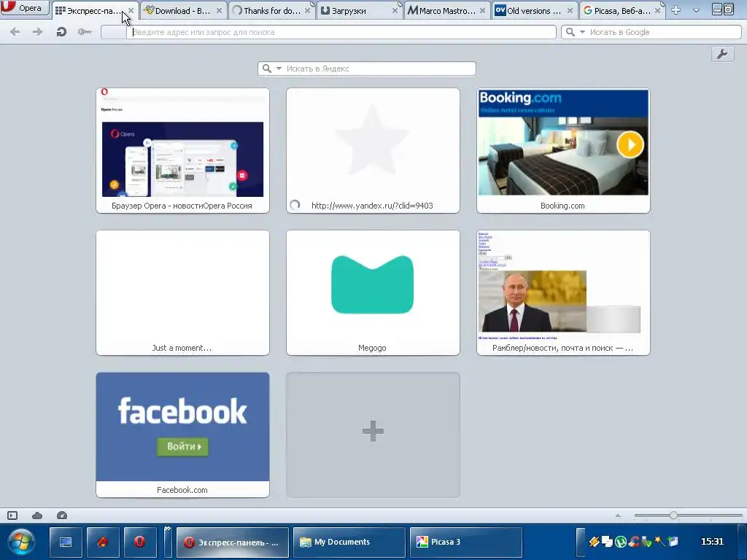The height and width of the screenshot is (560, 747).
Task: Click Show Desktop quick launch icon
Action: pos(66,542)
